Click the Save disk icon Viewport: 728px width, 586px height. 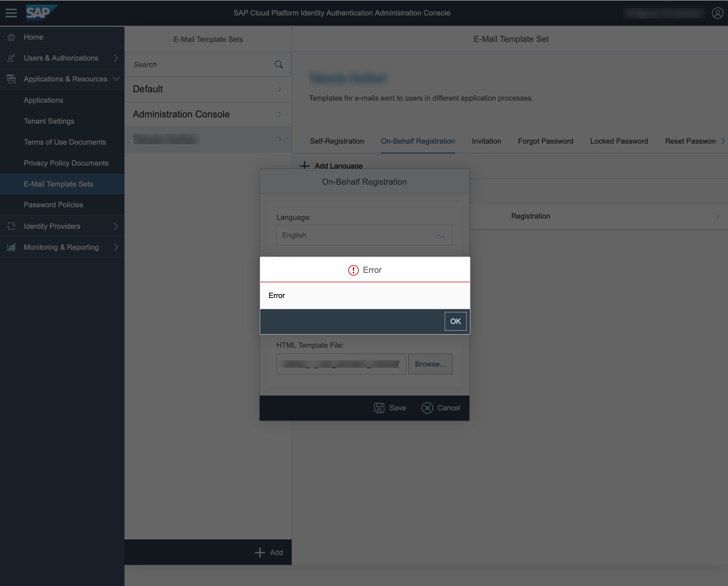pos(379,408)
